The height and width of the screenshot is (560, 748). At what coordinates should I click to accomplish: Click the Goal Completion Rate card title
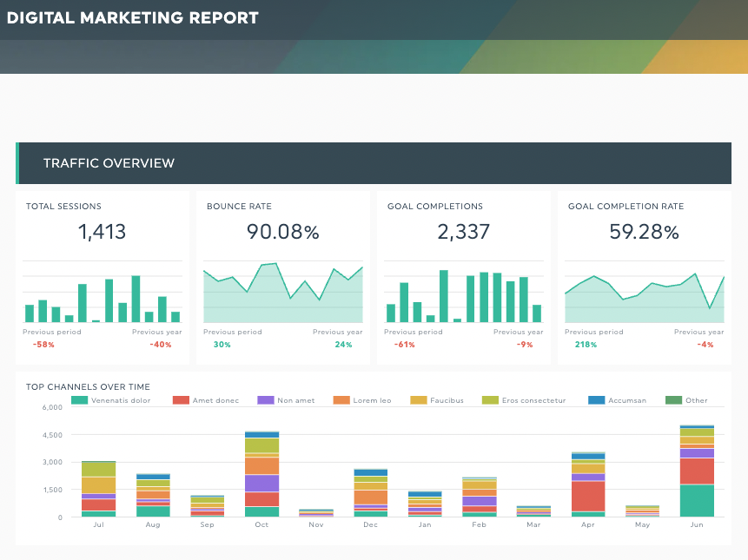pyautogui.click(x=626, y=207)
